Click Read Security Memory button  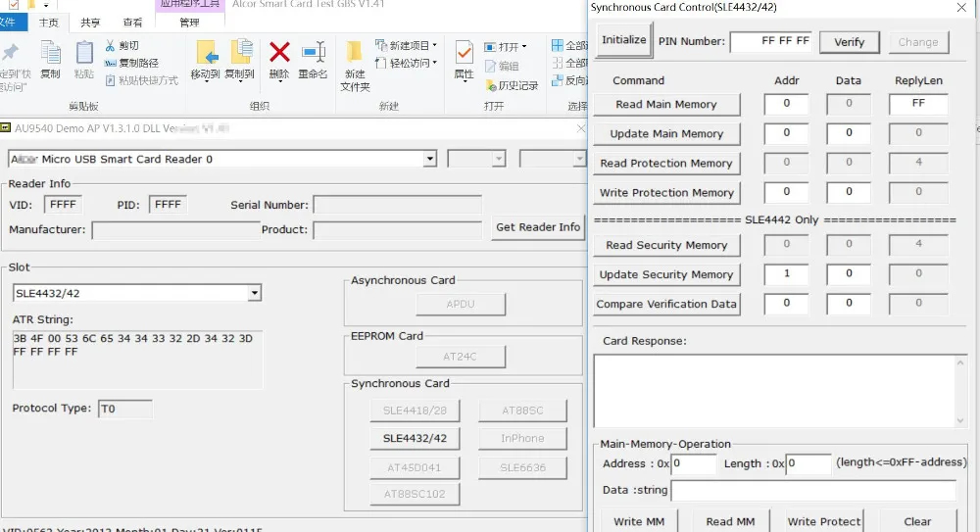pyautogui.click(x=666, y=245)
